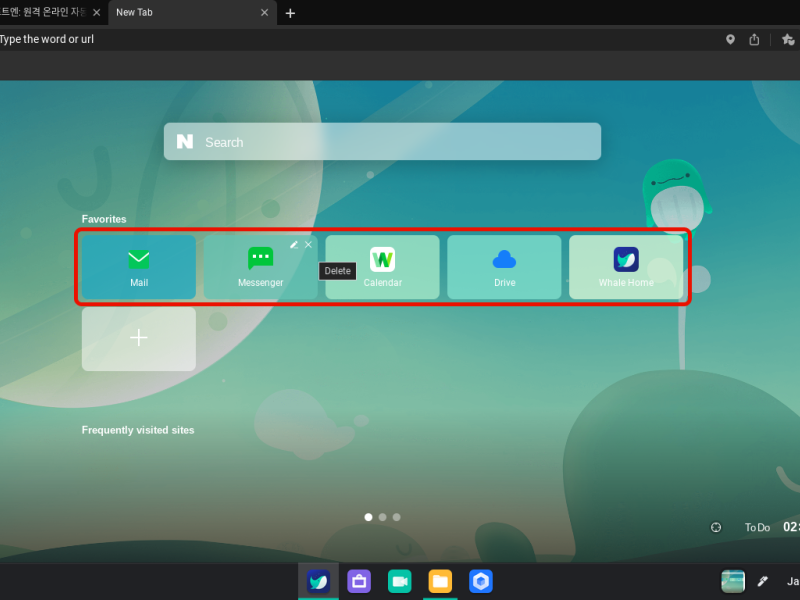800x600 pixels.
Task: Open a new tab with plus button
Action: tap(290, 13)
